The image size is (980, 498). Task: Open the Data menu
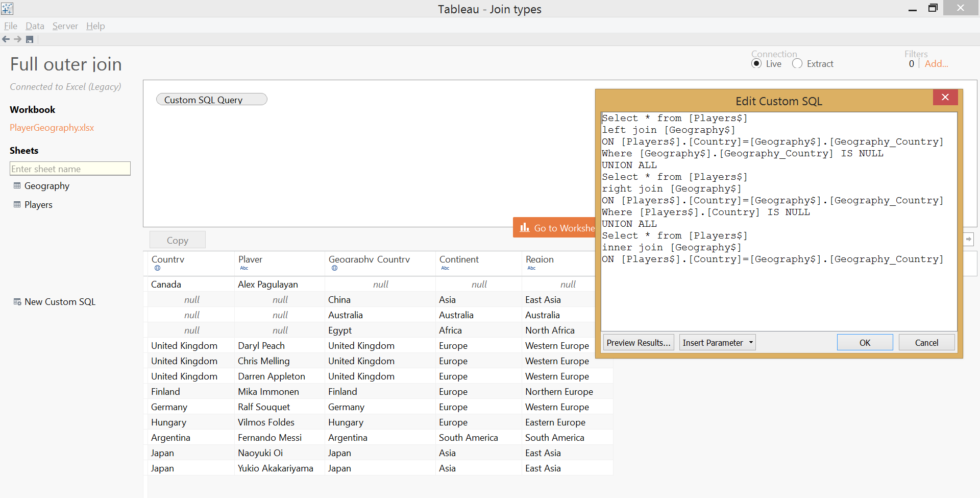(35, 26)
